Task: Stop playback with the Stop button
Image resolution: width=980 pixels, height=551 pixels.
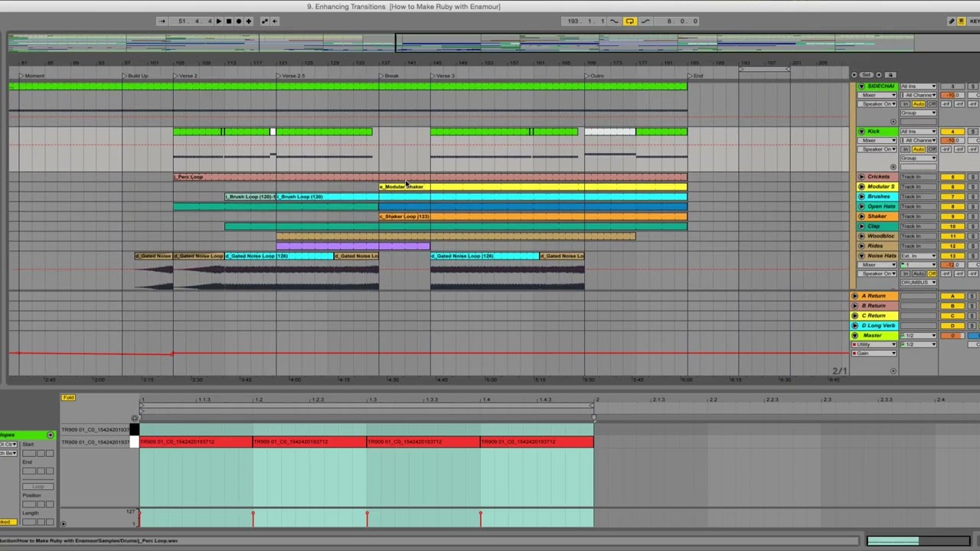Action: pos(228,21)
